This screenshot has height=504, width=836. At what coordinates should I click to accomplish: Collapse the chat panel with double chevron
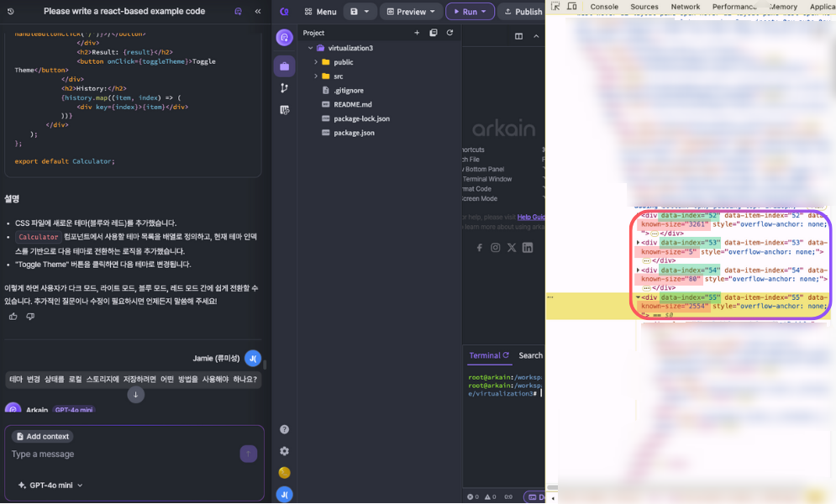257,12
